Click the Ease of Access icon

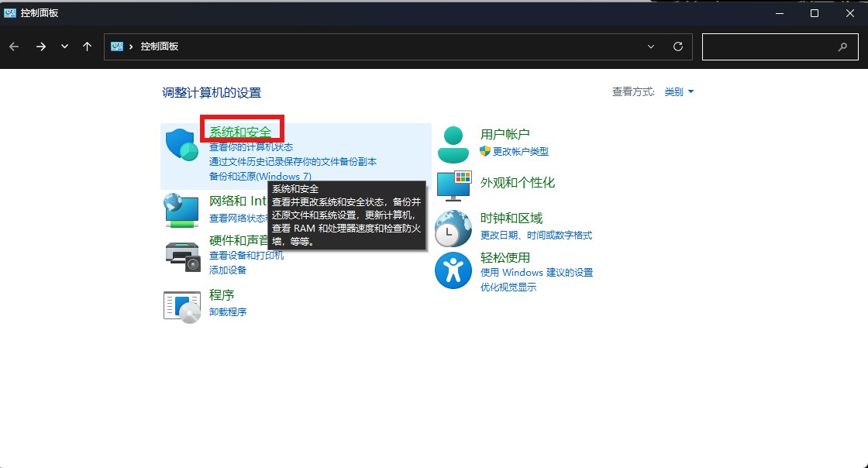(x=453, y=270)
